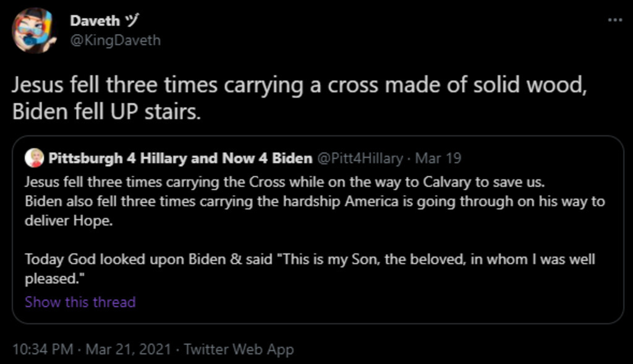Click the 10:34 PM timestamp
Image resolution: width=633 pixels, height=364 pixels.
coord(43,349)
